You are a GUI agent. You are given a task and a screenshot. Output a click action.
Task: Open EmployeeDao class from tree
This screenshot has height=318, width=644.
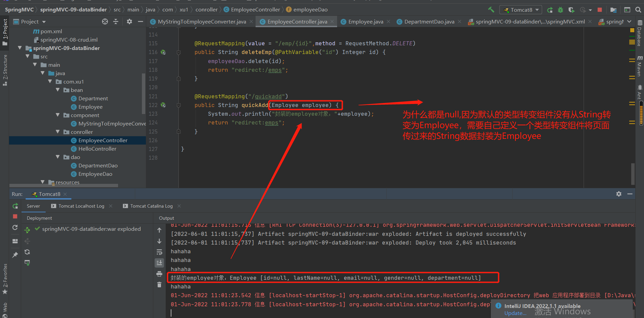[95, 174]
